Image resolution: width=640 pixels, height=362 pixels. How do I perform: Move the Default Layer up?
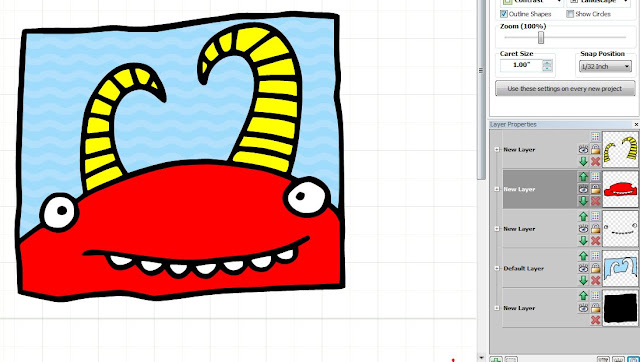(583, 255)
